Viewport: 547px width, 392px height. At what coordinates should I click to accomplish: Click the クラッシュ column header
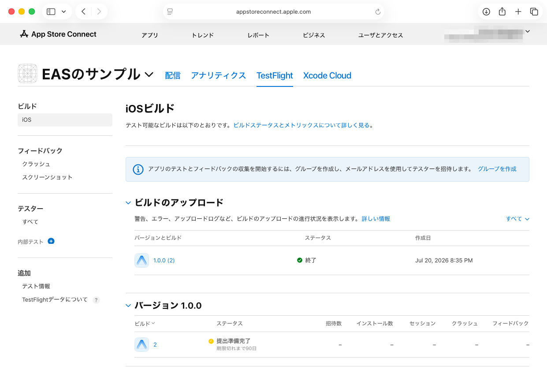(465, 323)
